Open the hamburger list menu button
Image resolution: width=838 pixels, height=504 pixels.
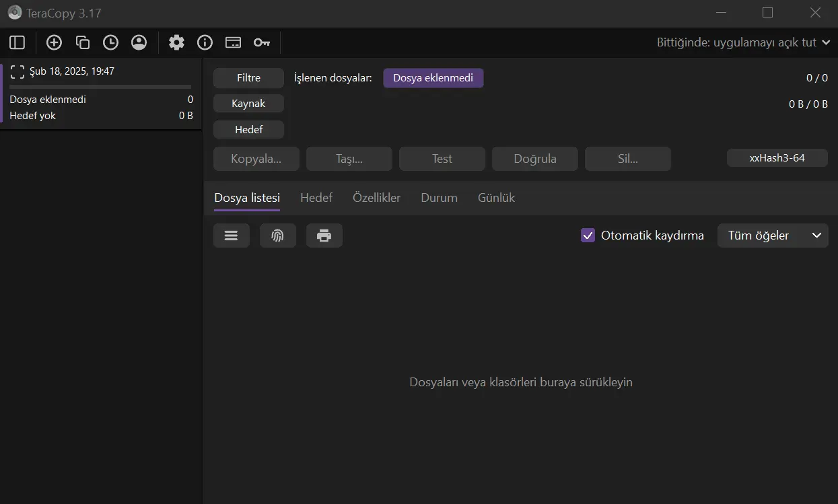[232, 236]
